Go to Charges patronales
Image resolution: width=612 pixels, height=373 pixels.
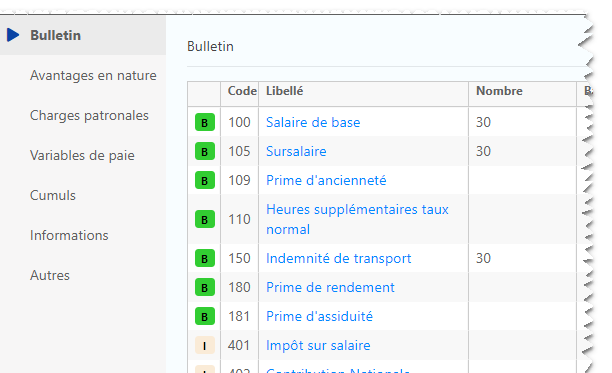click(x=89, y=115)
